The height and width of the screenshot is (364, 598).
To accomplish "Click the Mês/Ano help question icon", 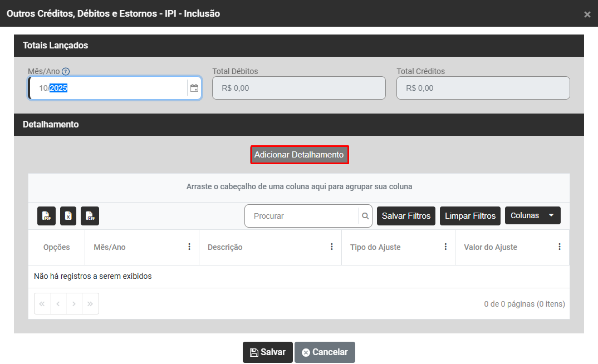I will pos(66,71).
